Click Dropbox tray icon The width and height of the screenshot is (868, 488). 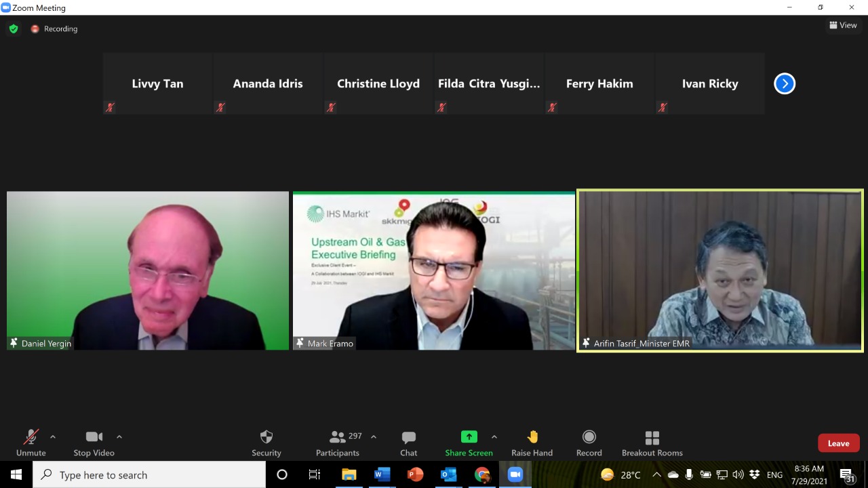pos(754,474)
